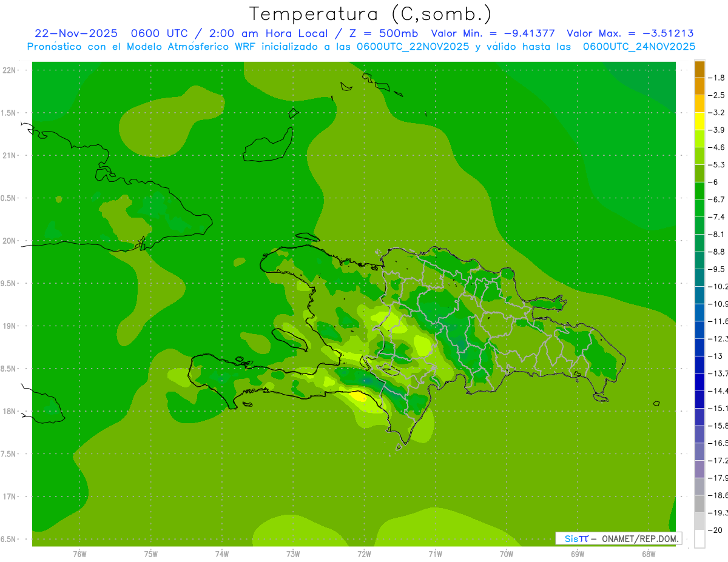Image resolution: width=728 pixels, height=562 pixels.
Task: Pick the purple swatch between -17.2 and -17.9
Action: point(699,469)
